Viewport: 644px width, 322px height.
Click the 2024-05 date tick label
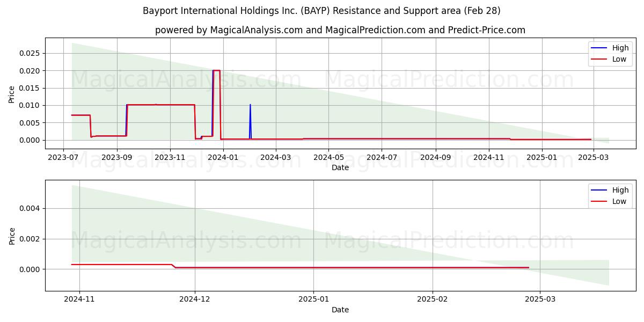point(328,158)
